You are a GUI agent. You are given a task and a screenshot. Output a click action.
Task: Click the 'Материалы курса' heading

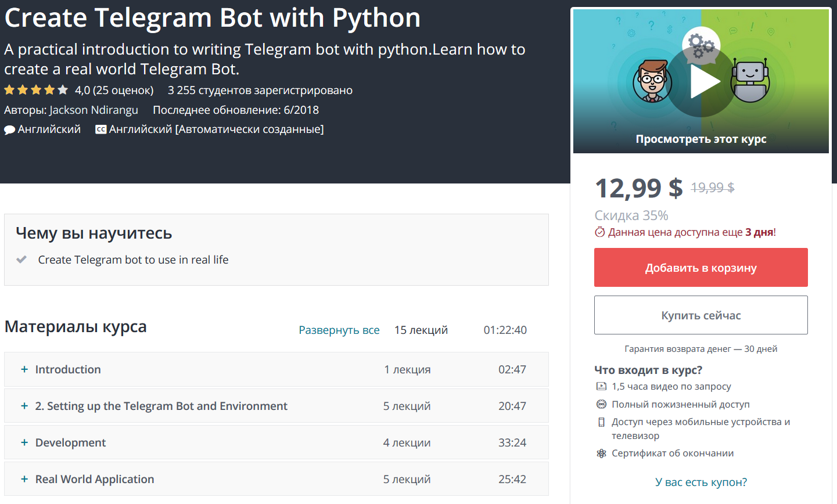[76, 327]
